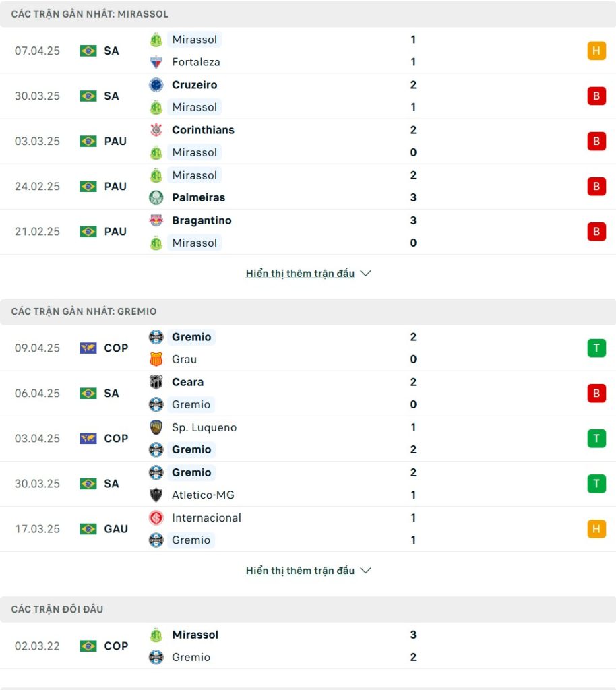Click the Cruzeiro club logo

click(x=156, y=84)
